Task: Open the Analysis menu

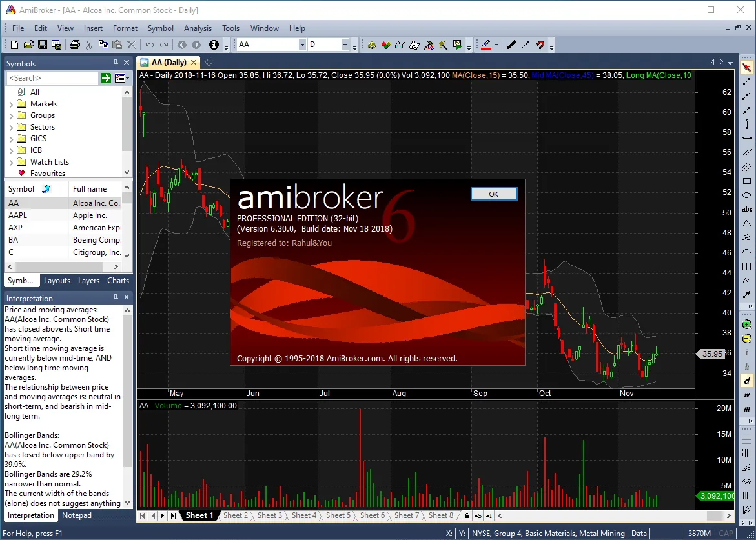Action: (x=198, y=28)
